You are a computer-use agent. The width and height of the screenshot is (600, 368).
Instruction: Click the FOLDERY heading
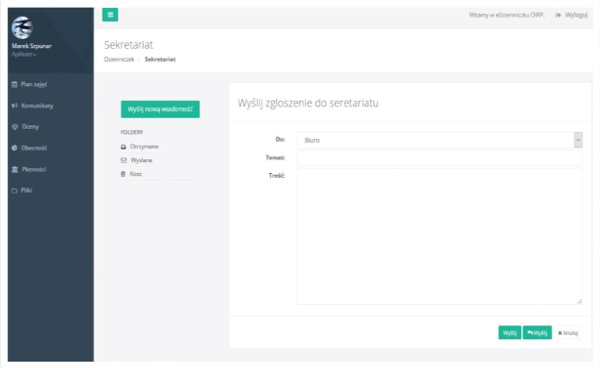click(132, 132)
